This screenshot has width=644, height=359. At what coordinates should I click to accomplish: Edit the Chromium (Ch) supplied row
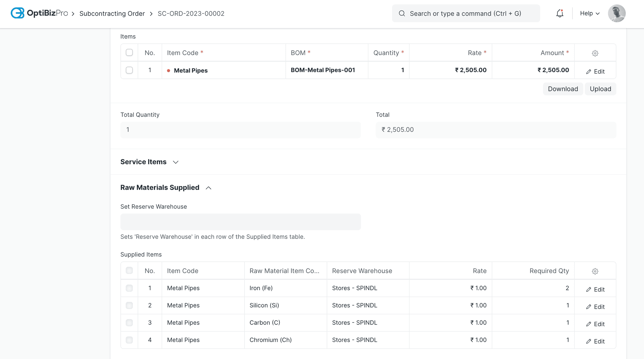[595, 341]
